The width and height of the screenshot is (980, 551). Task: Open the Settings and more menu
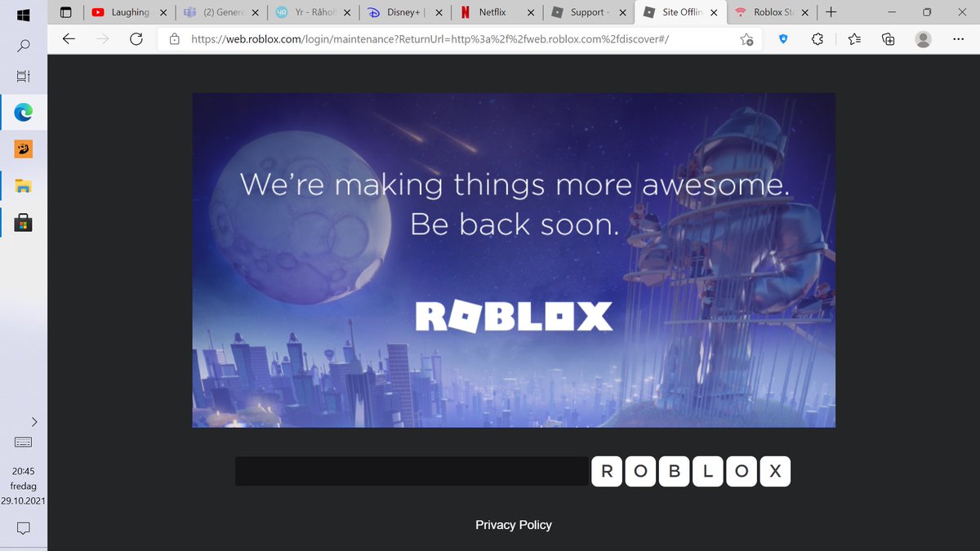(x=958, y=38)
